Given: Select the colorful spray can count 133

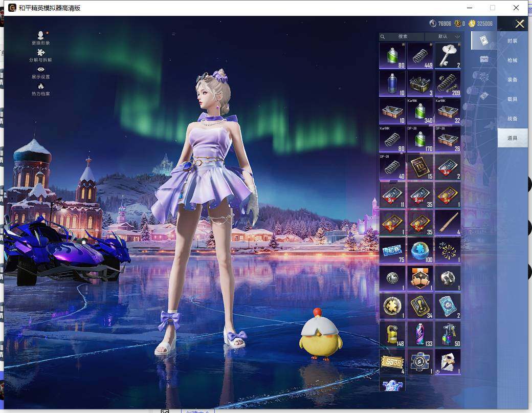Looking at the screenshot, I should tap(420, 334).
